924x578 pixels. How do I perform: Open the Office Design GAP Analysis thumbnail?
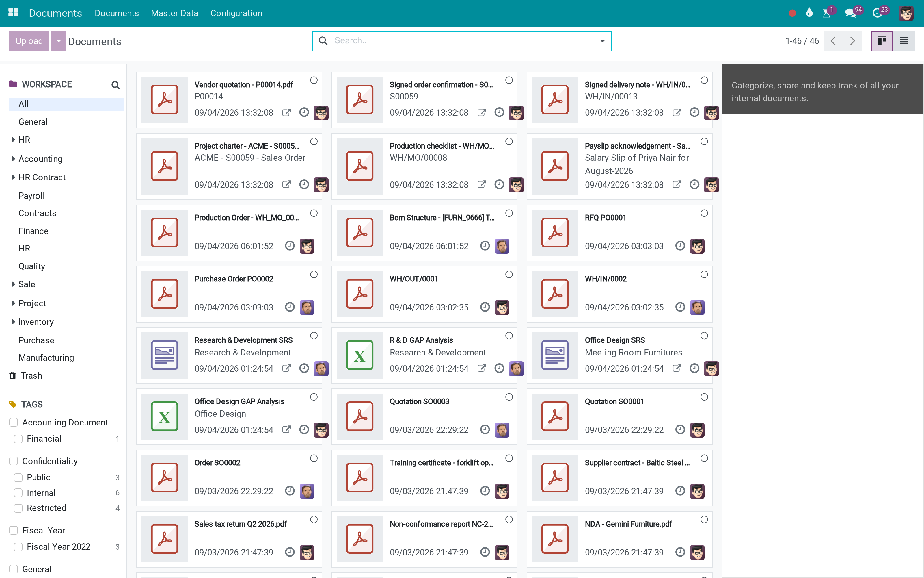(164, 417)
